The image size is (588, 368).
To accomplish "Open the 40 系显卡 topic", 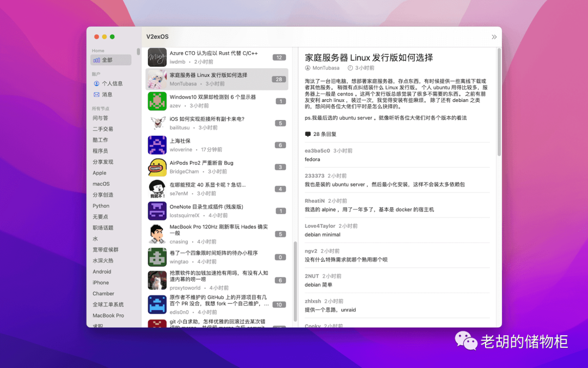I will tap(217, 189).
